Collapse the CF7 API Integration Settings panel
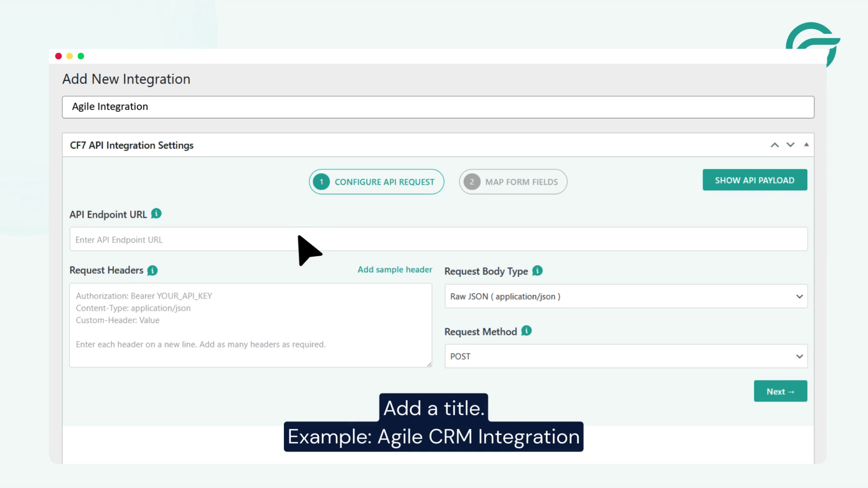This screenshot has height=488, width=868. (807, 144)
